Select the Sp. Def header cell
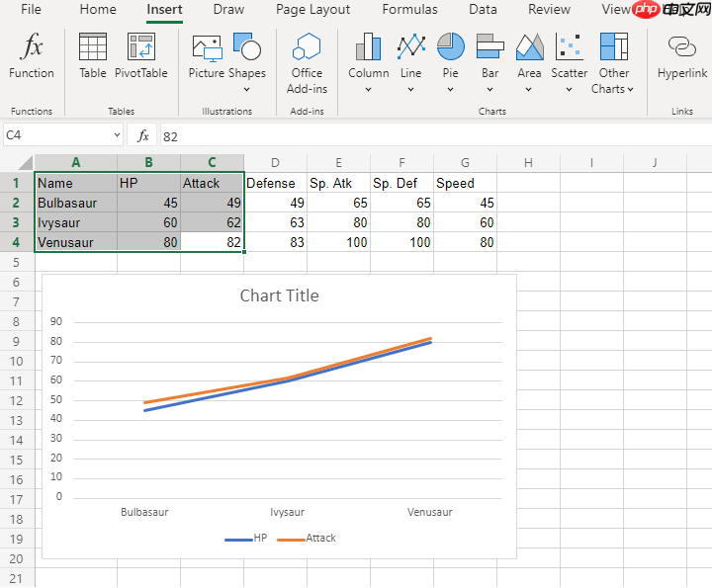The height and width of the screenshot is (588, 712). [401, 183]
